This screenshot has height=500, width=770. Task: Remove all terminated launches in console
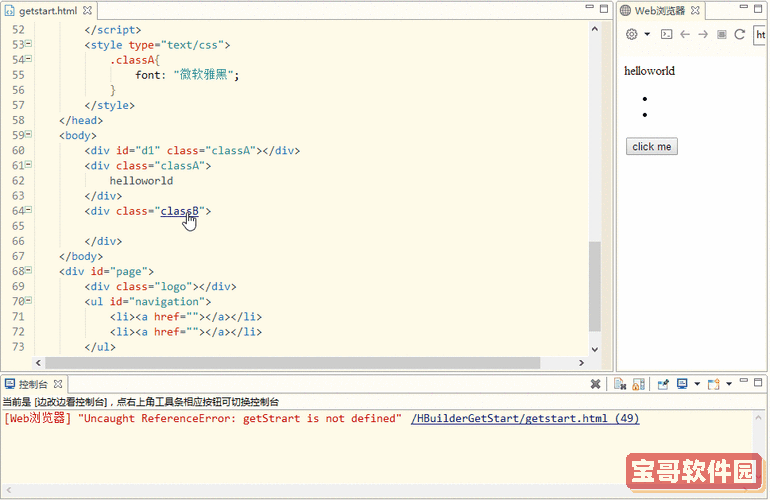click(x=620, y=384)
